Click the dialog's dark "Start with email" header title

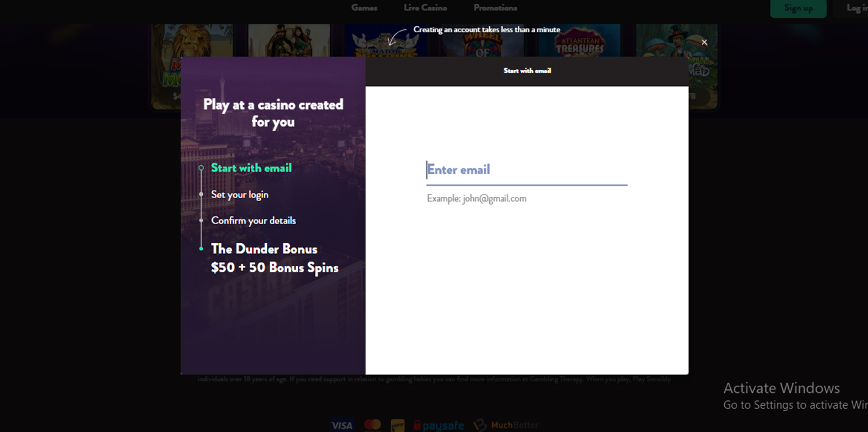point(527,71)
